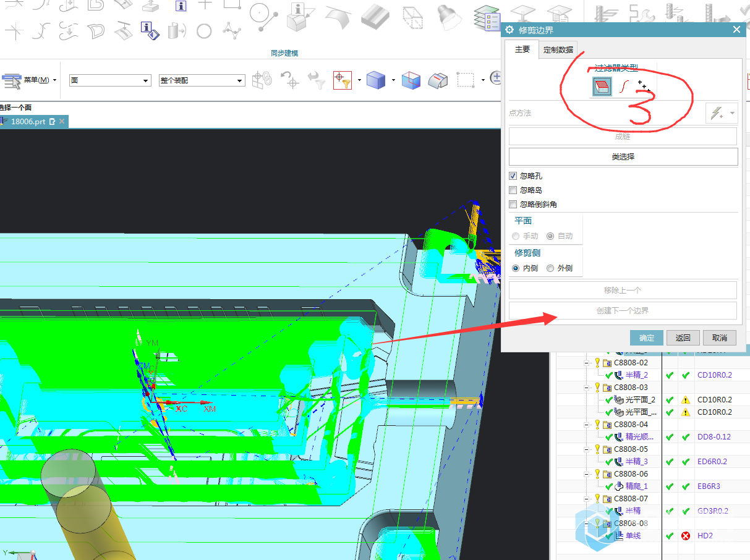750x560 pixels.
Task: Select the curve filter type icon
Action: 624,87
